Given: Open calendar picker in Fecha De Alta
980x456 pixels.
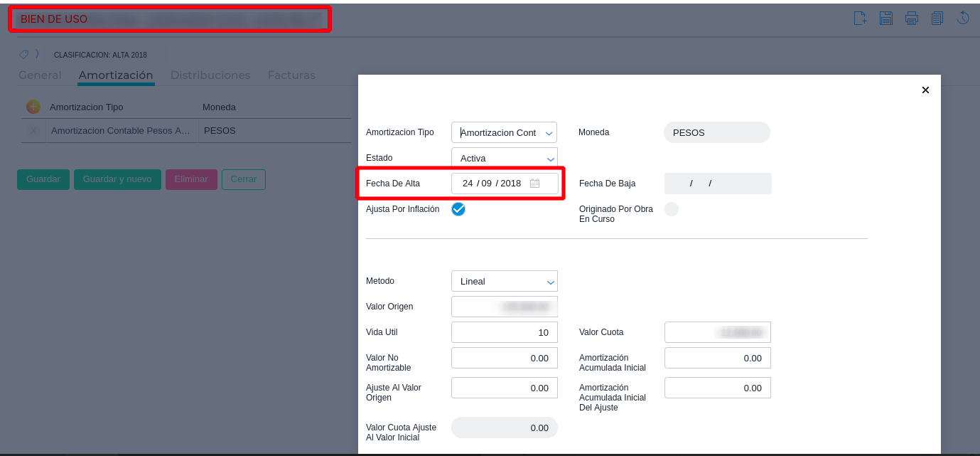Looking at the screenshot, I should [x=534, y=184].
